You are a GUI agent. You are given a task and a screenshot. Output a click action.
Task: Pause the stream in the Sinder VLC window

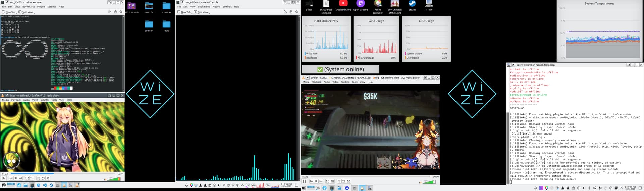pyautogui.click(x=304, y=181)
